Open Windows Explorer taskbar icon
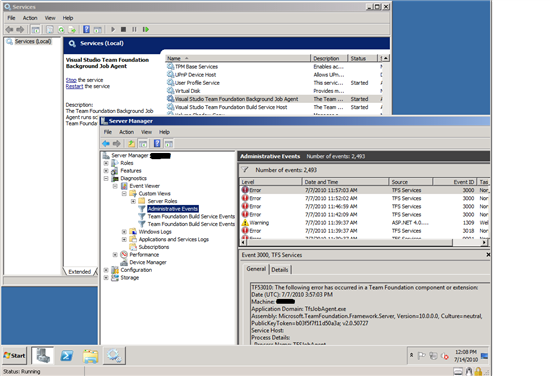Image resolution: width=550 pixels, height=376 pixels. (90, 356)
